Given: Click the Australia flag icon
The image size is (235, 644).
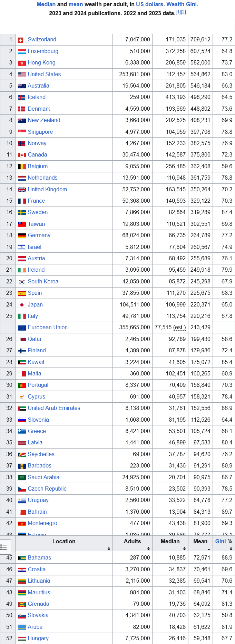Looking at the screenshot, I should tap(22, 86).
